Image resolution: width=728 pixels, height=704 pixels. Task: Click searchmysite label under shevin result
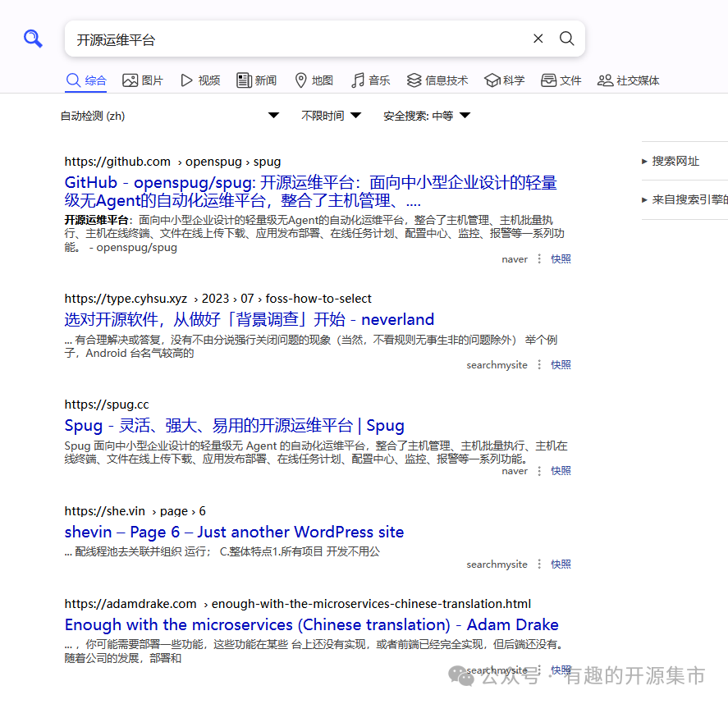pos(497,565)
